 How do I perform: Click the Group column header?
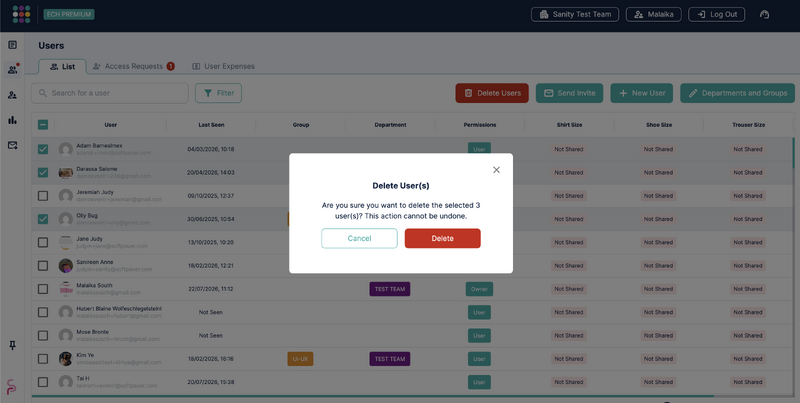(301, 125)
